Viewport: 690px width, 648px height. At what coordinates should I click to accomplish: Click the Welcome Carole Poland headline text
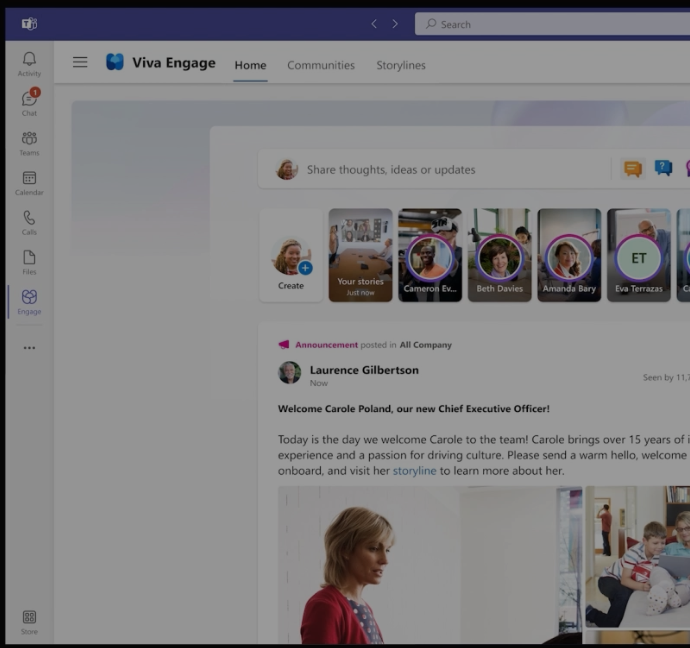tap(414, 409)
